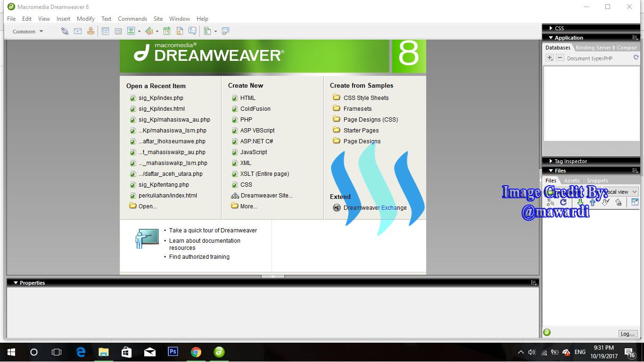Image resolution: width=644 pixels, height=362 pixels.
Task: Open the Window menu
Action: [x=180, y=19]
